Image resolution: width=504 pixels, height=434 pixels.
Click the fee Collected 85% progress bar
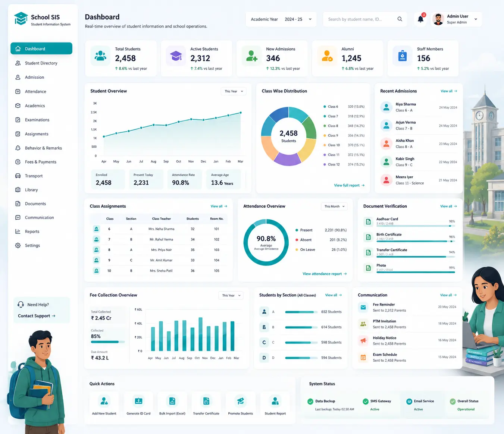(x=107, y=342)
